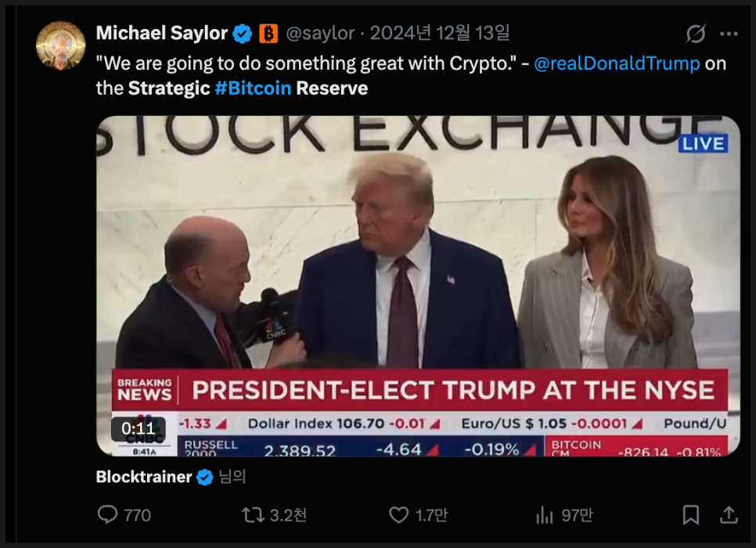756x548 pixels.
Task: Open the three-dot more options menu
Action: [729, 34]
